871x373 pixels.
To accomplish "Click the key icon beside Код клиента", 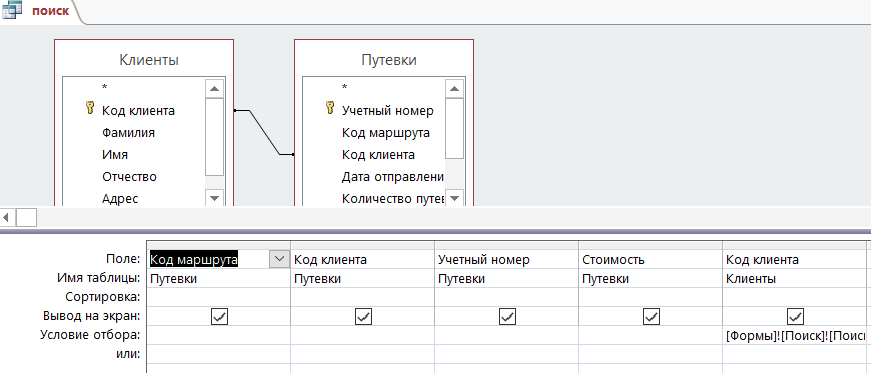I will point(90,108).
